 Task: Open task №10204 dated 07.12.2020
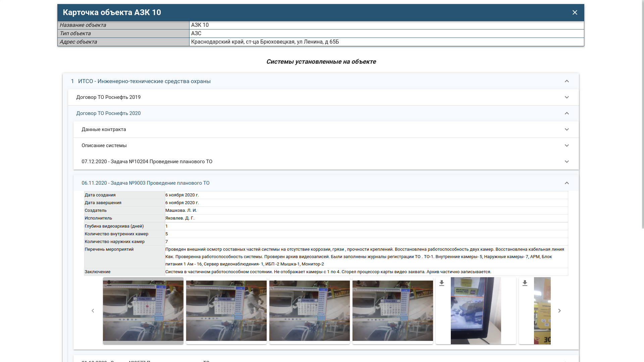tap(147, 162)
